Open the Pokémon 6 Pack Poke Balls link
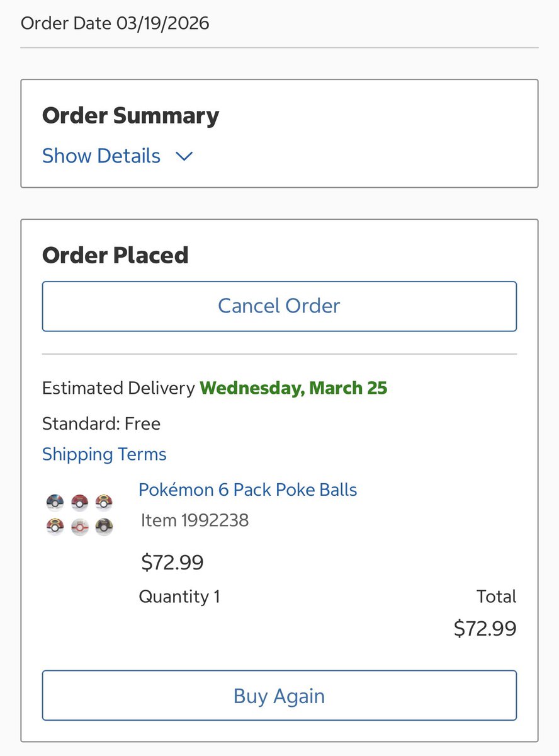559x756 pixels. click(x=247, y=490)
